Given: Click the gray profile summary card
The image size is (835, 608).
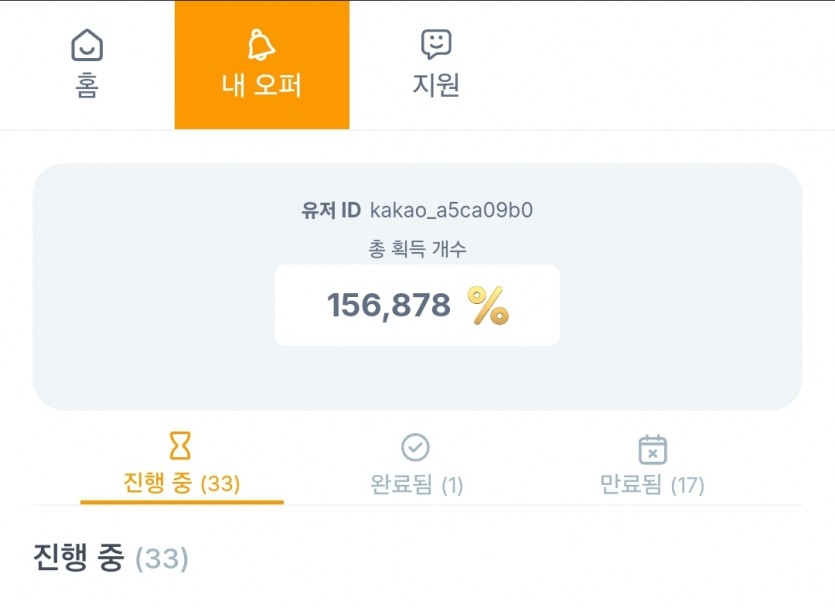Looking at the screenshot, I should [417, 286].
